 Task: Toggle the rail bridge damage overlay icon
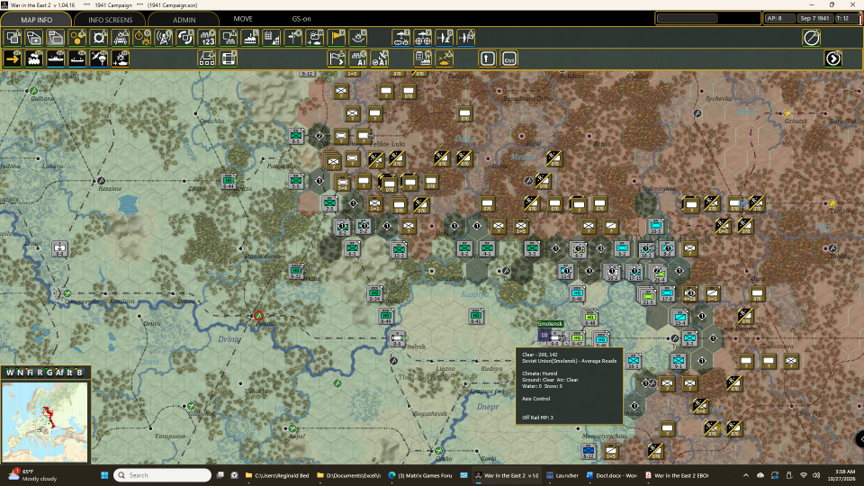click(x=121, y=38)
